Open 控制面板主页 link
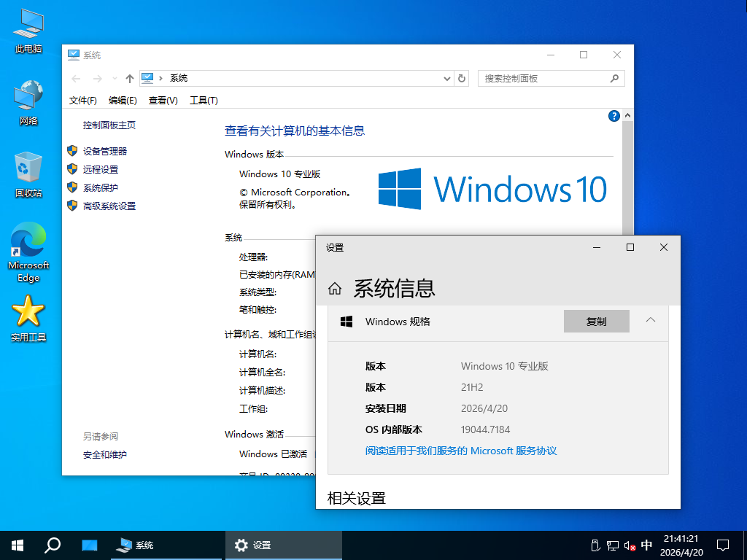Image resolution: width=747 pixels, height=560 pixels. pos(109,125)
